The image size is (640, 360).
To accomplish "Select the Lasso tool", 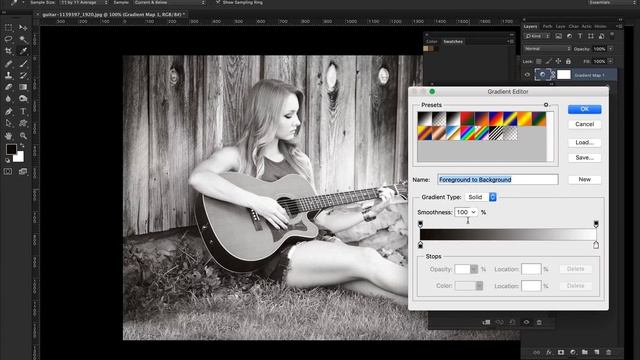I will pyautogui.click(x=9, y=39).
